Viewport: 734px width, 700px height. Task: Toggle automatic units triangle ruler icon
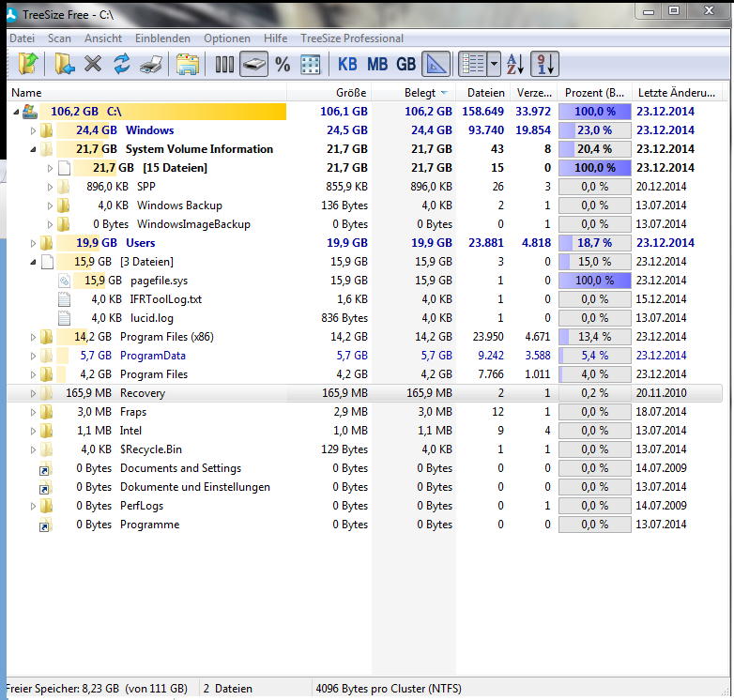coord(436,64)
